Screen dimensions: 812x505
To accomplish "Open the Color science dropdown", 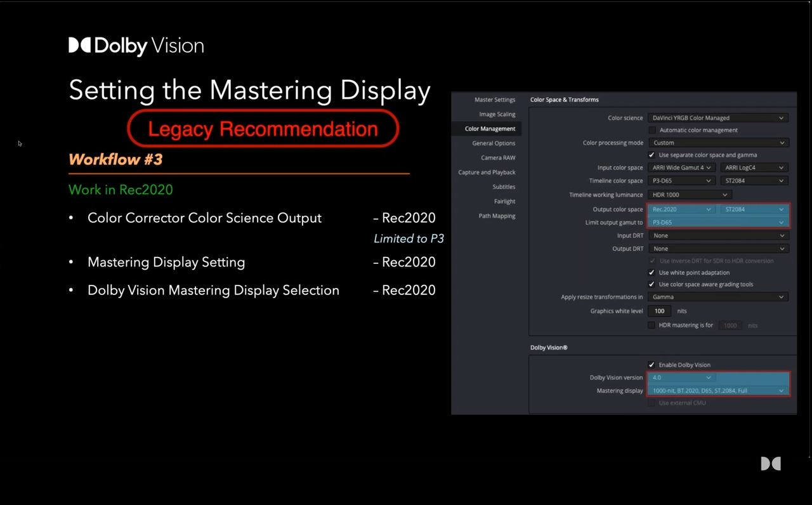I will point(718,118).
